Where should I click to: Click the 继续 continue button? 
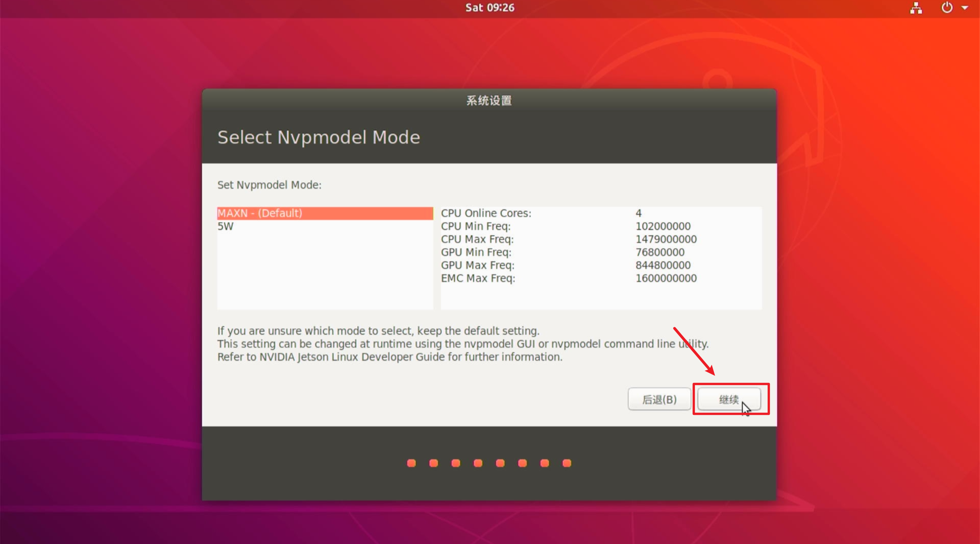729,399
